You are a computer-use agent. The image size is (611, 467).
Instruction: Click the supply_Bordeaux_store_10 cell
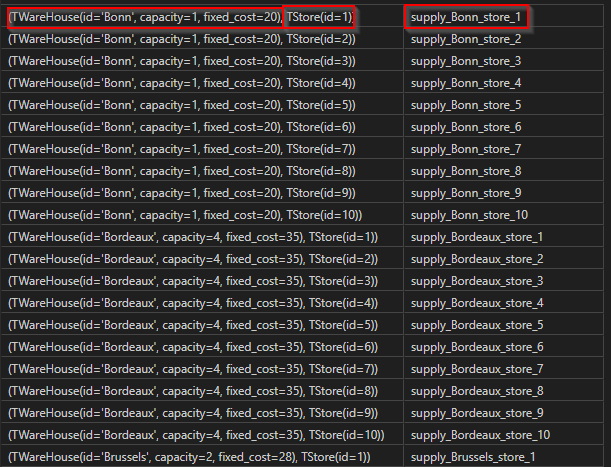coord(503,435)
